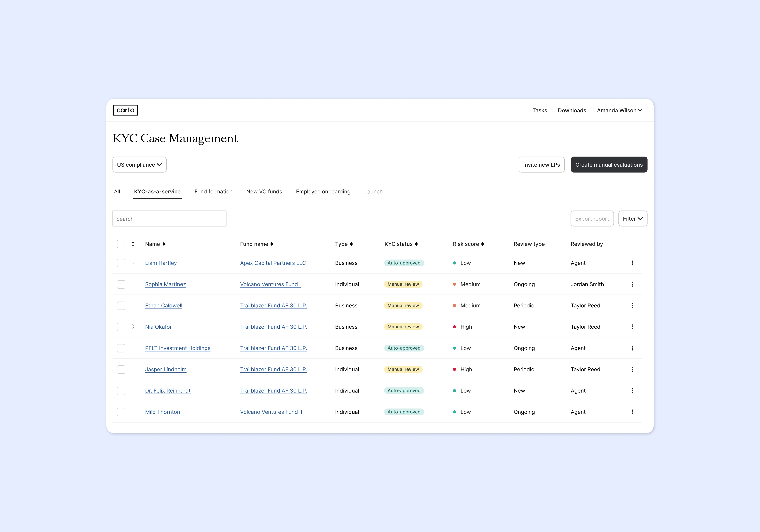Click the Reviewed by column header
The width and height of the screenshot is (760, 532).
click(587, 244)
